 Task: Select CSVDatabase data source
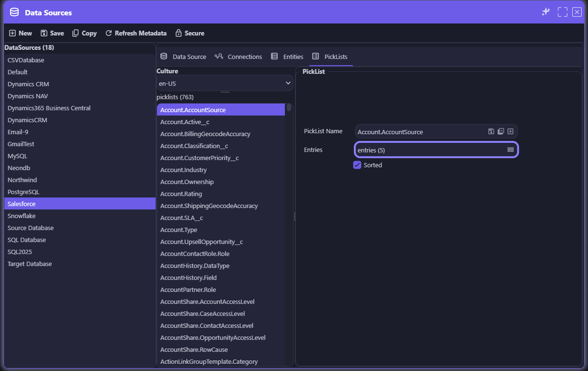(x=79, y=60)
